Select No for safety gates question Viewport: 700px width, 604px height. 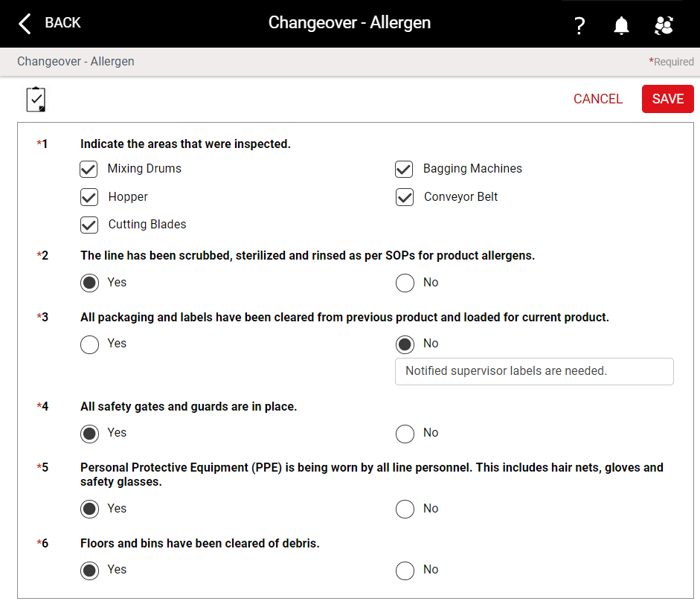click(405, 434)
